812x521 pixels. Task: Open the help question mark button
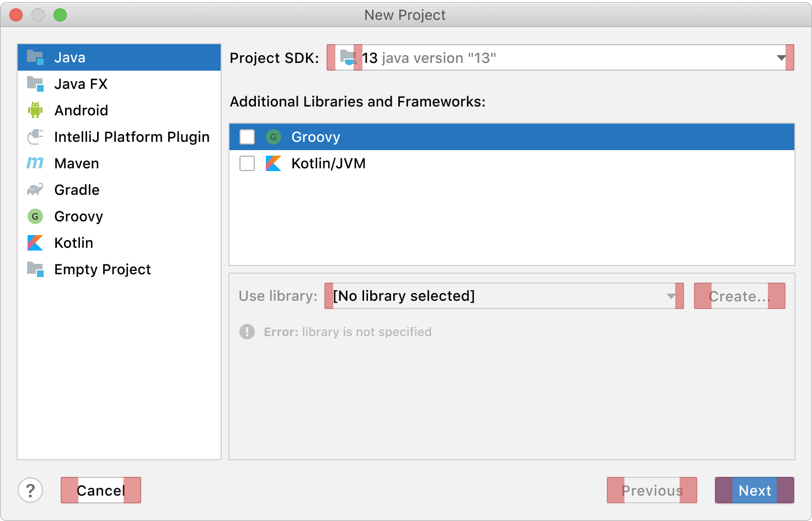(x=30, y=490)
